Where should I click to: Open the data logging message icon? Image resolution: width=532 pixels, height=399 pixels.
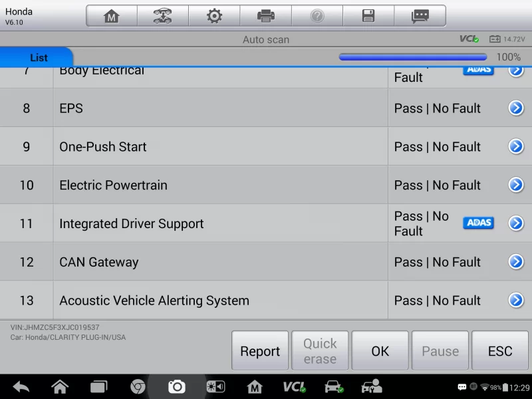pyautogui.click(x=420, y=16)
